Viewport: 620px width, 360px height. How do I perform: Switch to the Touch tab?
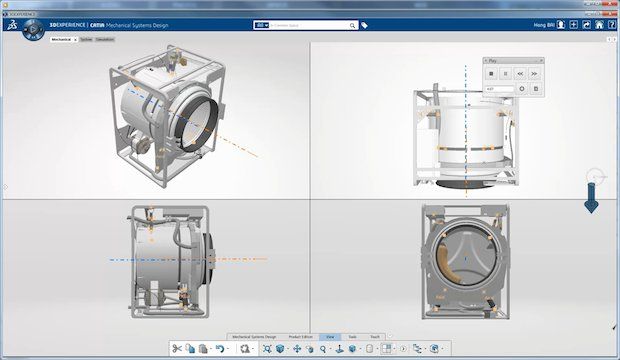tap(375, 337)
